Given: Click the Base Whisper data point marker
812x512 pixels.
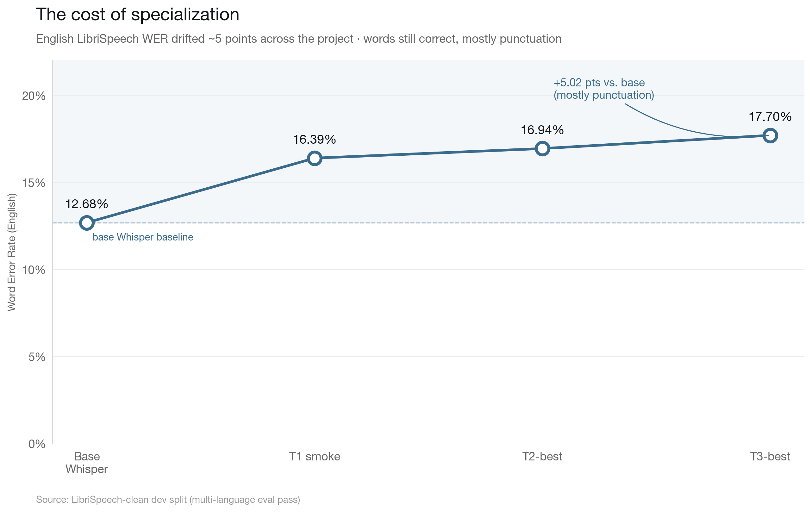Looking at the screenshot, I should [x=87, y=223].
